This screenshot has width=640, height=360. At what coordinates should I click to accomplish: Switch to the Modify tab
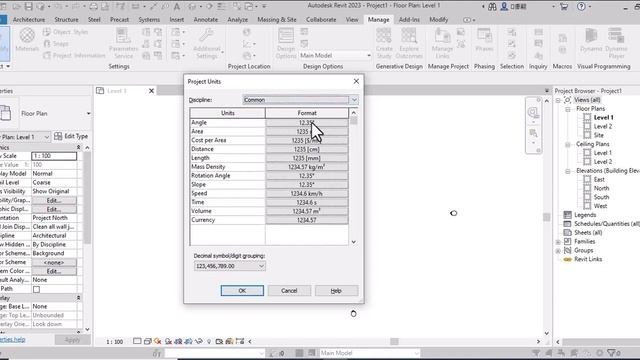click(438, 20)
